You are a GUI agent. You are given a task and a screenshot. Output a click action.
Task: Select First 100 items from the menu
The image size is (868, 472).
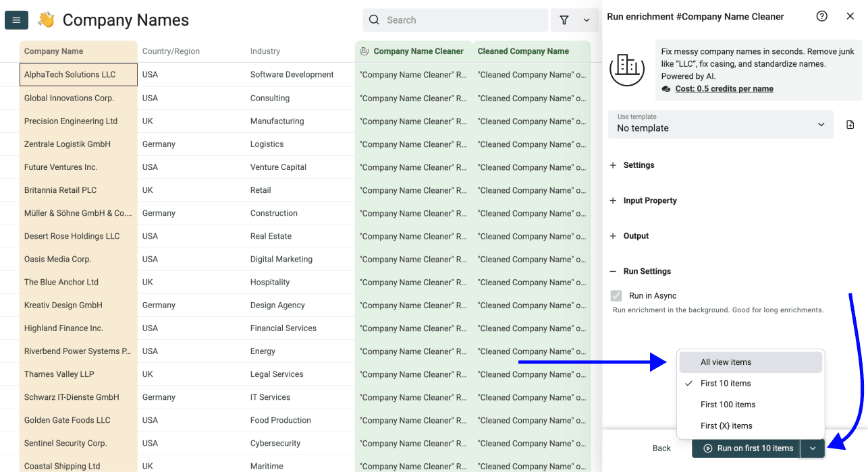728,405
